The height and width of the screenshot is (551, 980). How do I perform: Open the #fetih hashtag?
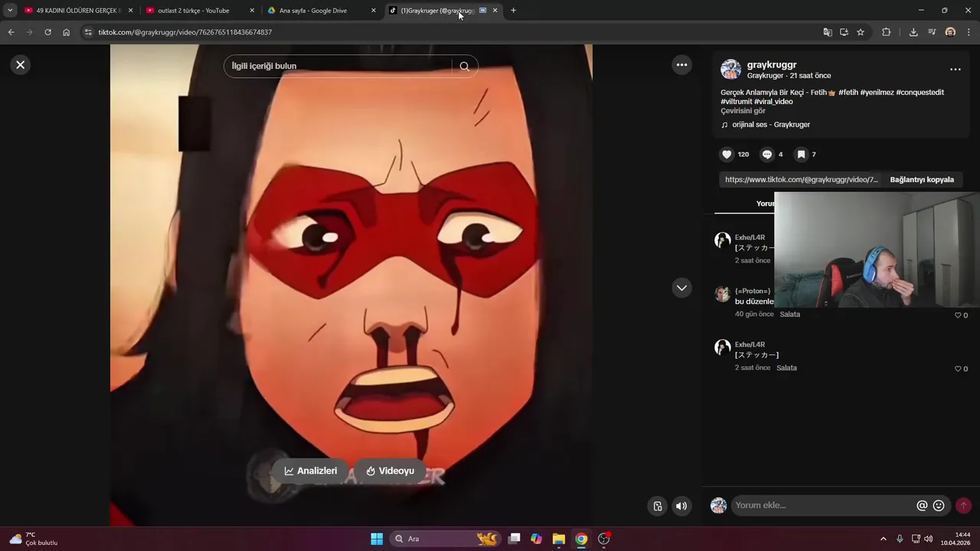848,93
